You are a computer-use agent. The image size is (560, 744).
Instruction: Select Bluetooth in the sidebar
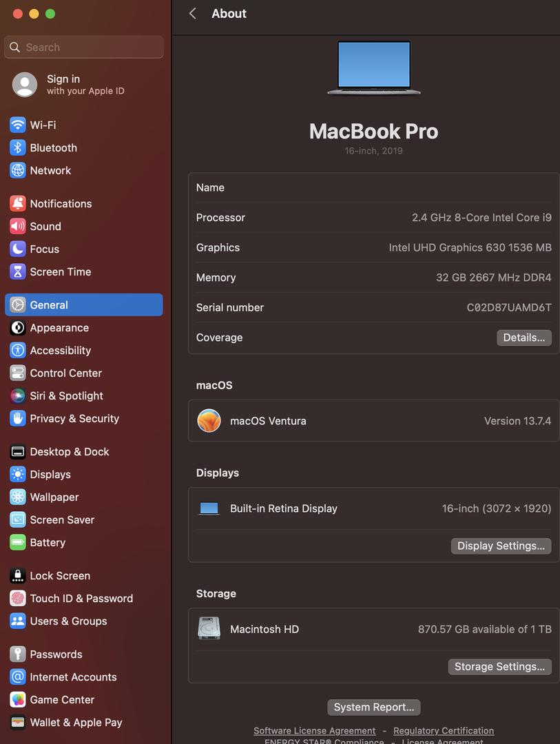84,147
